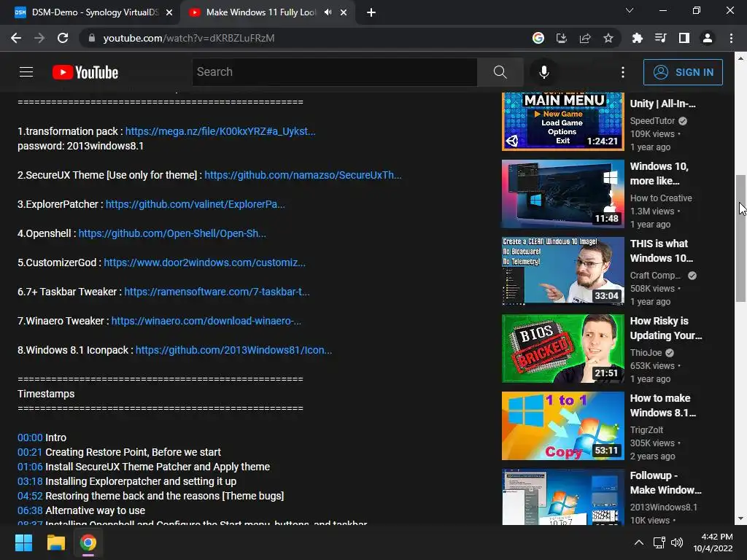The width and height of the screenshot is (747, 560).
Task: Select the Make Windows 11 YouTube tab
Action: tap(261, 12)
